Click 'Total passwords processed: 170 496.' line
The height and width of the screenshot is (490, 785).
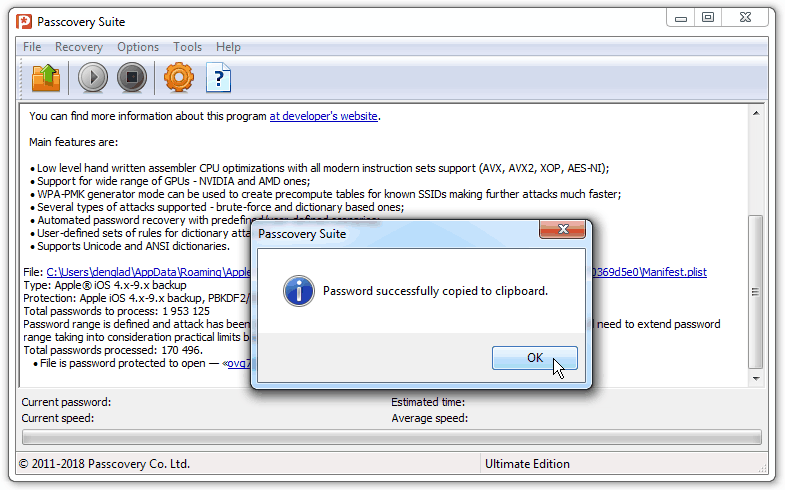(113, 350)
